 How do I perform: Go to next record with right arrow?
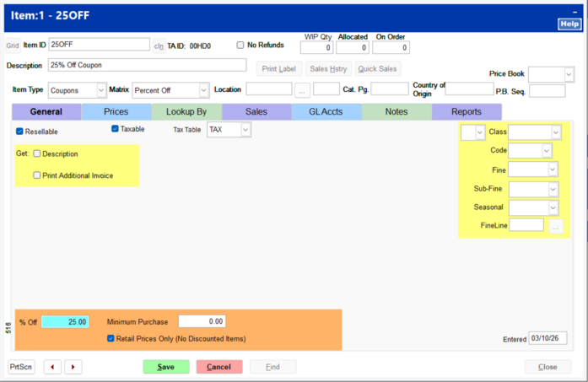73,367
